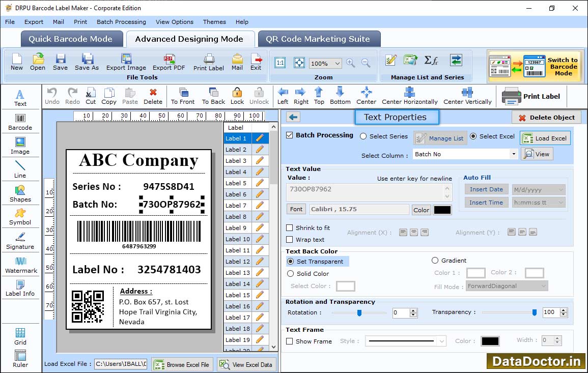The image size is (588, 373).
Task: Toggle the Ruler display
Action: click(20, 359)
